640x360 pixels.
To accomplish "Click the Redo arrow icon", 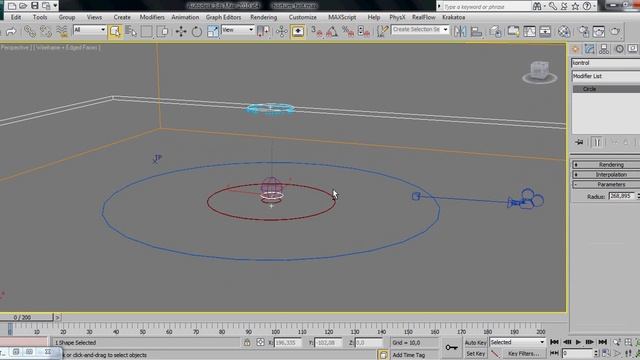I will 11,31.
